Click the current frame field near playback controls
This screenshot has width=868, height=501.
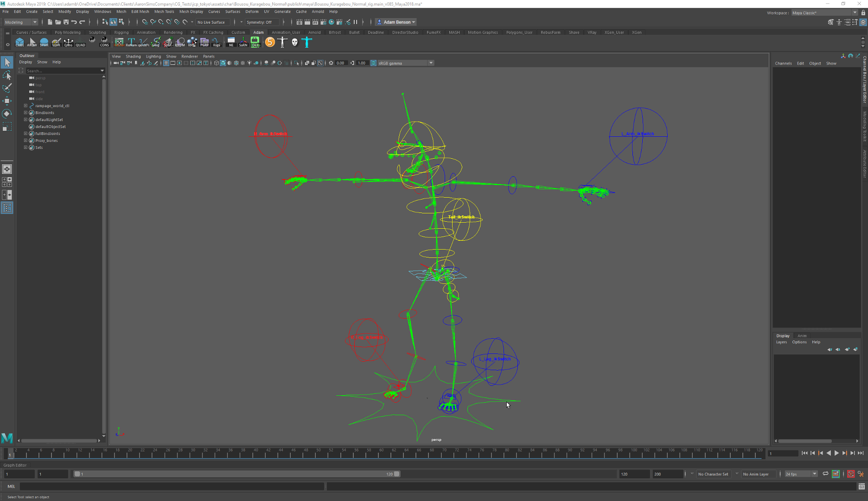point(783,453)
